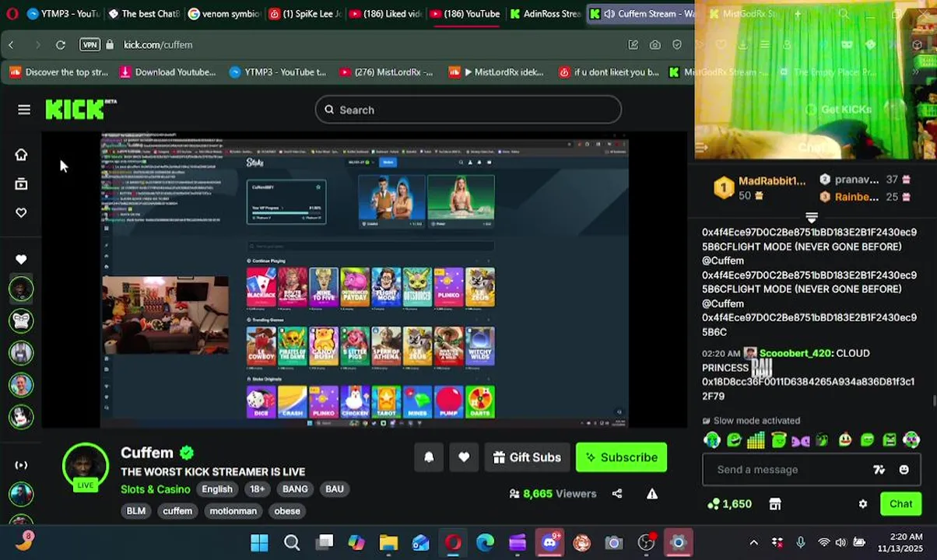Click Scooobert_420 username in chat
Viewport: 937px width, 560px height.
coord(795,353)
